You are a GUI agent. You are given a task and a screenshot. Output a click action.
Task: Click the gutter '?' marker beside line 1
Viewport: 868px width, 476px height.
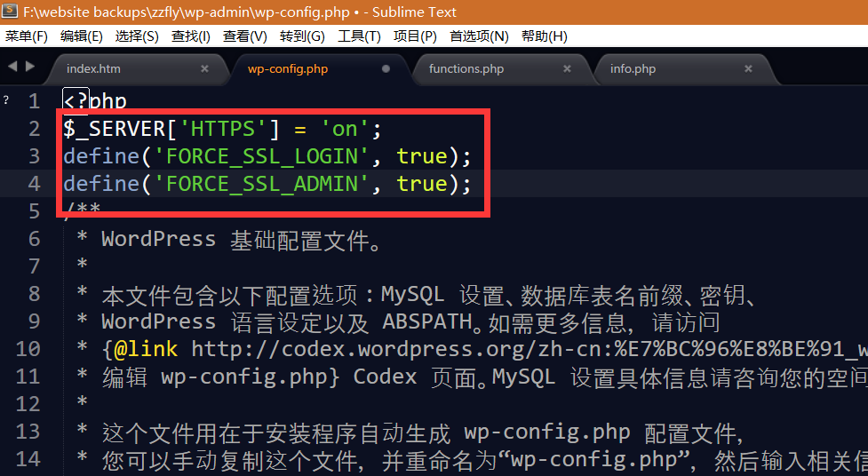pyautogui.click(x=6, y=100)
